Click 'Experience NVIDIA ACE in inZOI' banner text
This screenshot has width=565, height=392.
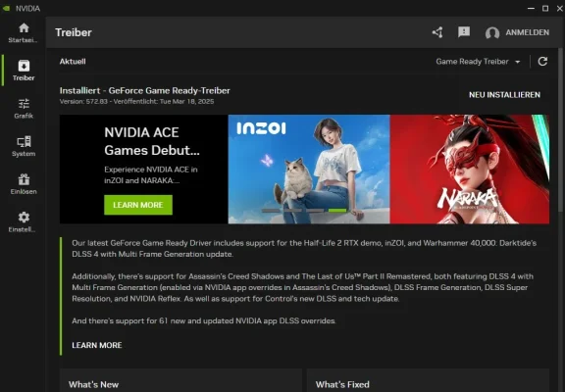(x=151, y=175)
